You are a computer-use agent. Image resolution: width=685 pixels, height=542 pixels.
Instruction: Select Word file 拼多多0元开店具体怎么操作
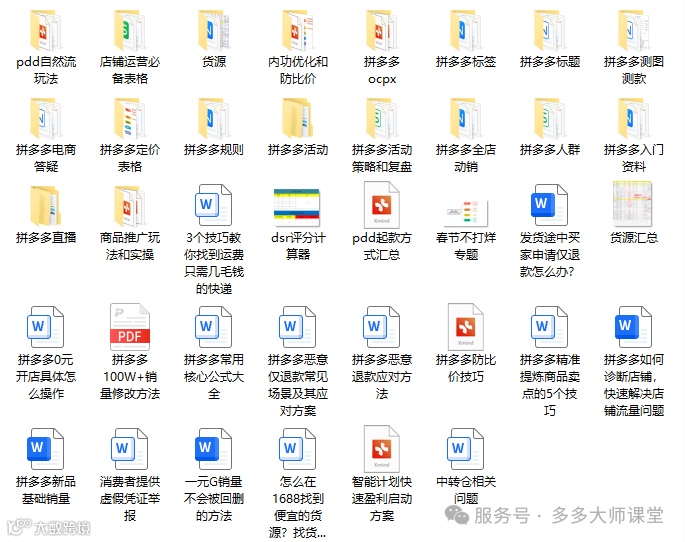45,327
